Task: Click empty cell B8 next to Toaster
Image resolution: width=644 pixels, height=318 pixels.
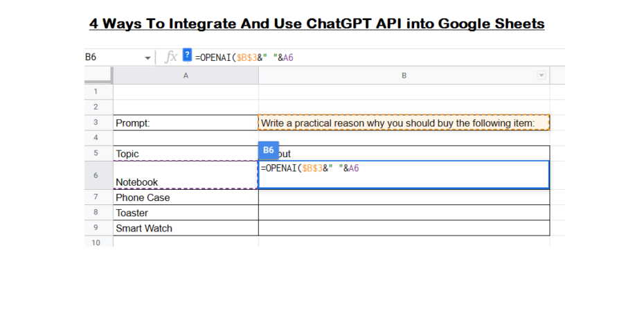Action: [404, 212]
